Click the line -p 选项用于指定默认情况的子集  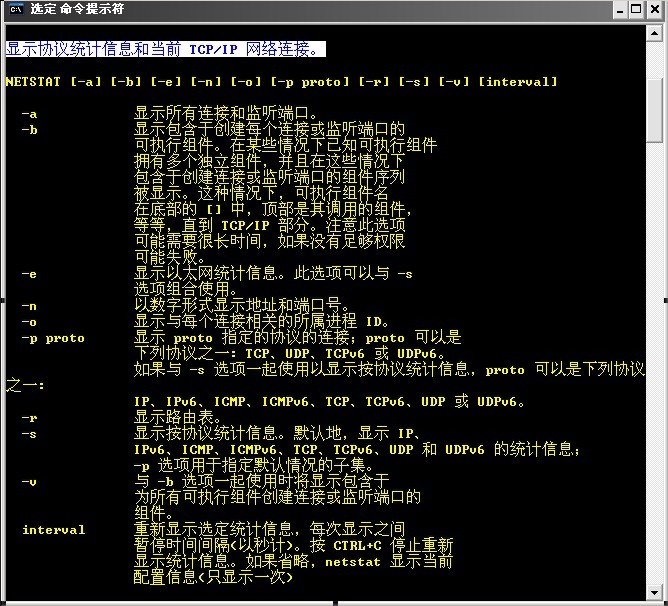254,465
